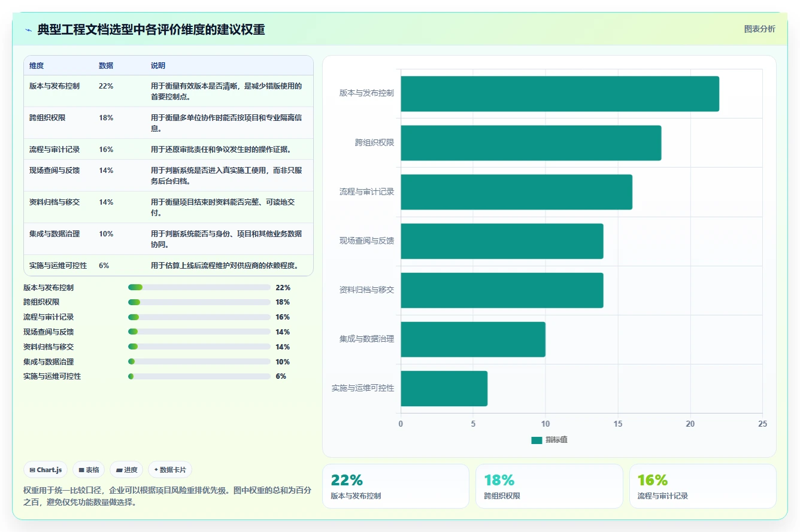This screenshot has width=800, height=532.
Task: Click the 版本与发布控制 progress bar
Action: 199,287
